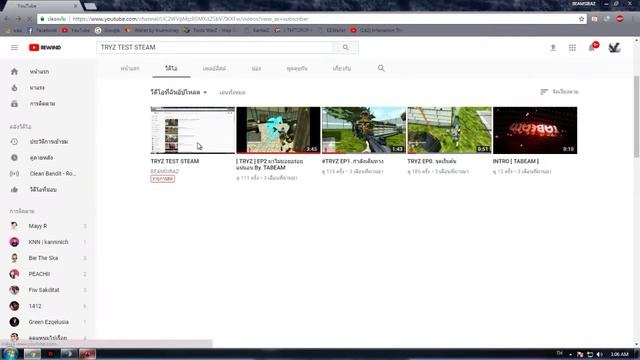Image resolution: width=640 pixels, height=360 pixels.
Task: Click red adblock extension icon in toolbar
Action: [x=620, y=19]
